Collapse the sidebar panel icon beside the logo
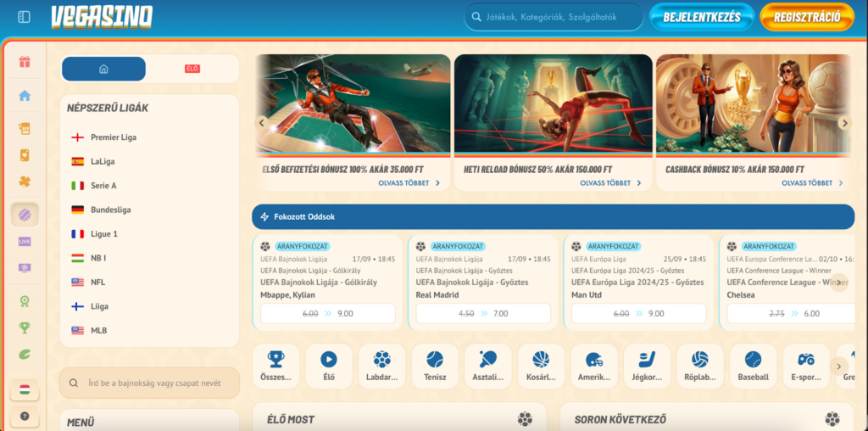Viewport: 868px width, 431px height. [x=25, y=17]
